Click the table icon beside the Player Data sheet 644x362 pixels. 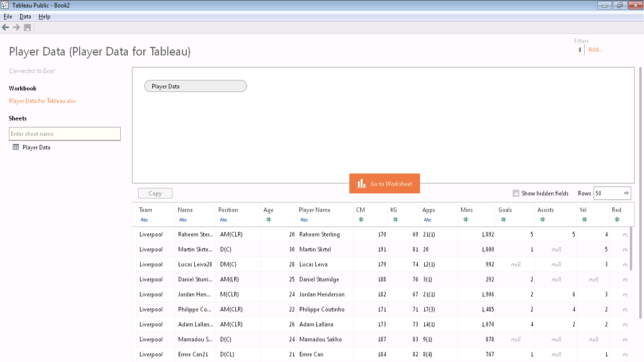(x=16, y=147)
